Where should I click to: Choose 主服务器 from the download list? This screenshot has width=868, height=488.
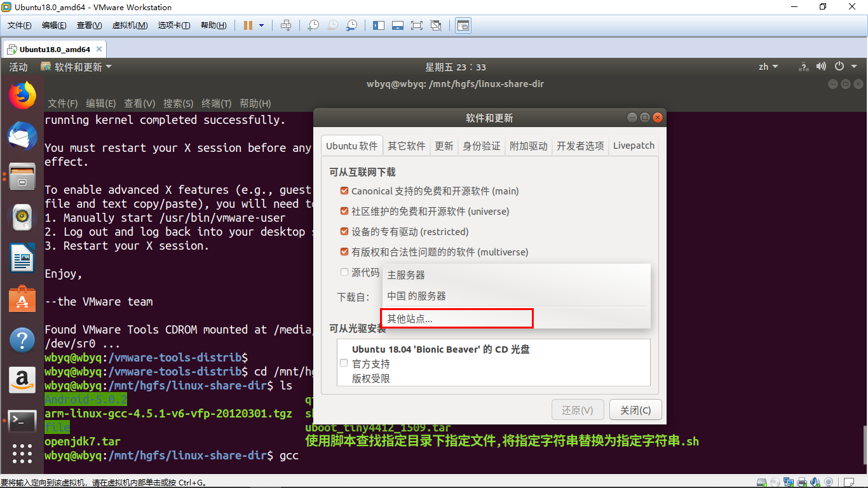(x=517, y=275)
